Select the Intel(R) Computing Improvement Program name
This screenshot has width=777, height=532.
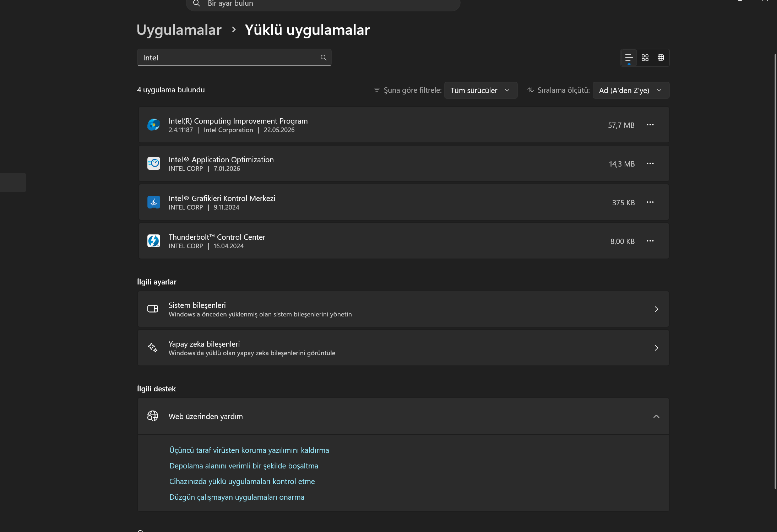(x=238, y=121)
